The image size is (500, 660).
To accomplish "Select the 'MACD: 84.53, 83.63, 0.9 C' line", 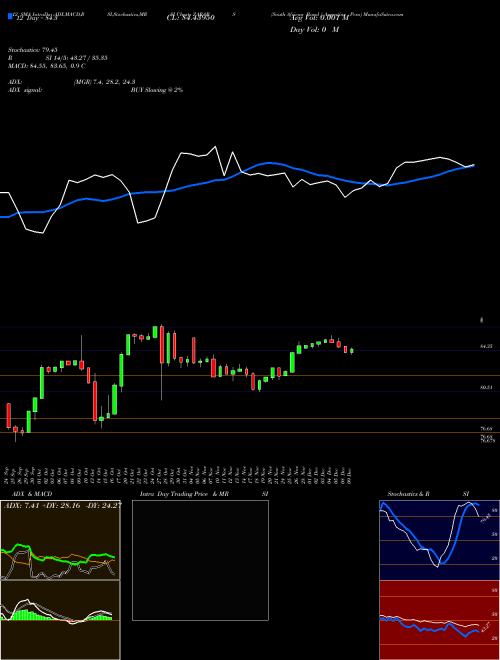I will click(x=47, y=66).
